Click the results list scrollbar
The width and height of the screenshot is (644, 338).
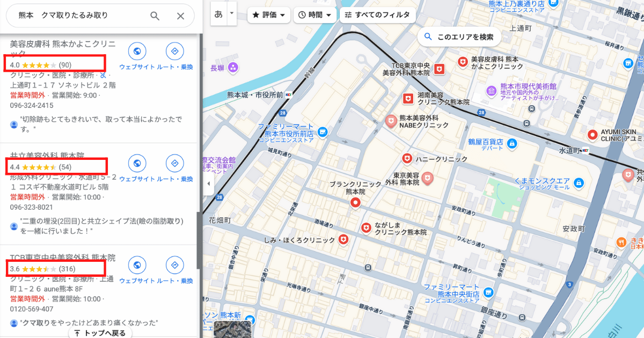pos(199,240)
